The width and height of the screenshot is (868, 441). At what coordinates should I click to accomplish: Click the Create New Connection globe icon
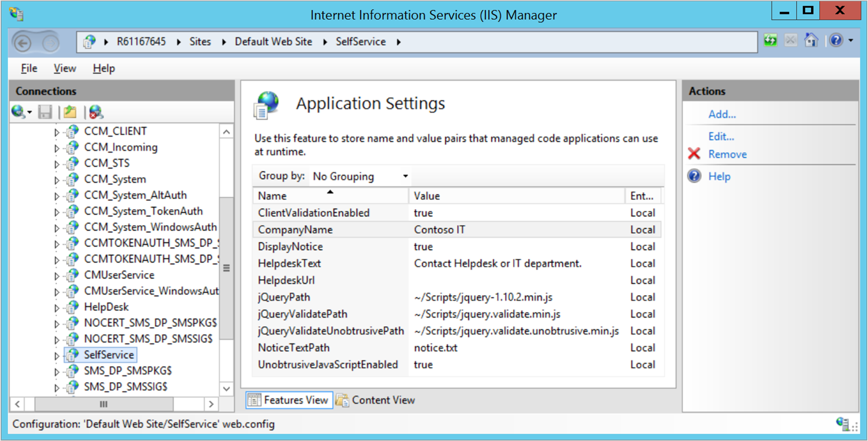tap(18, 112)
